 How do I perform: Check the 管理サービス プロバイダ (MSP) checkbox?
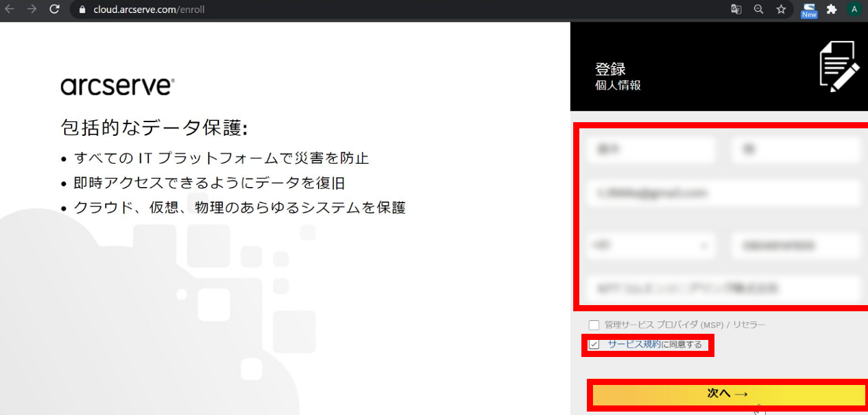click(594, 325)
